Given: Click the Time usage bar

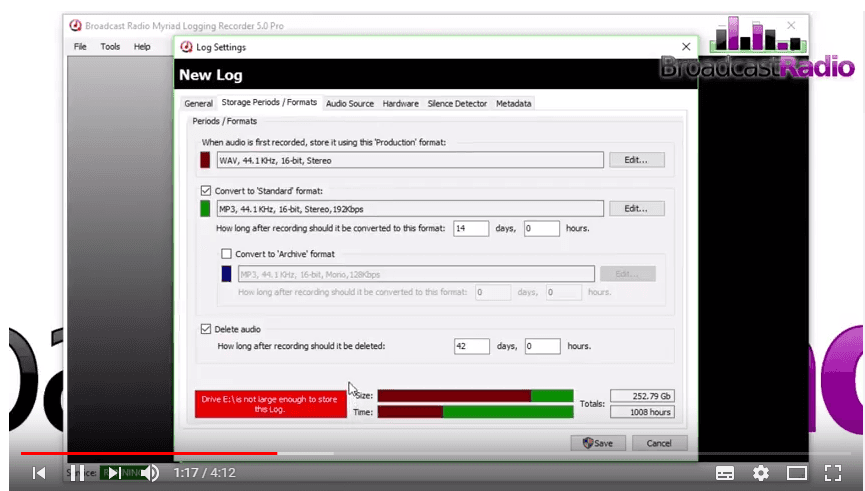Looking at the screenshot, I should 476,412.
